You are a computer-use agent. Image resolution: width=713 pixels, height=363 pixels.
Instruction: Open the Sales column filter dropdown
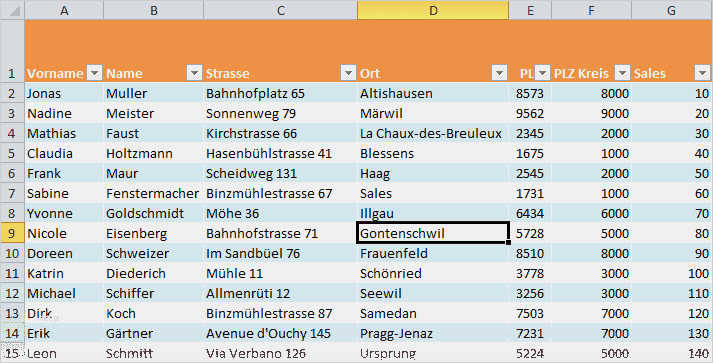[702, 73]
